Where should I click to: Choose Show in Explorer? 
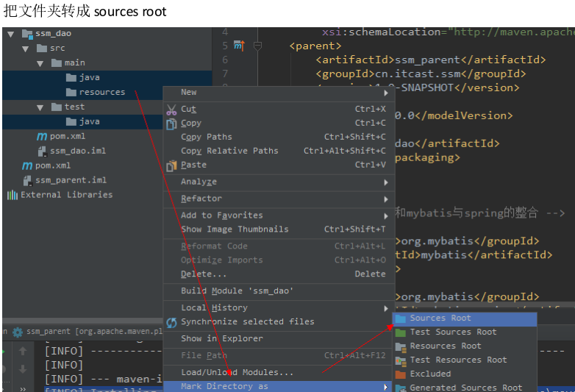[x=279, y=339]
